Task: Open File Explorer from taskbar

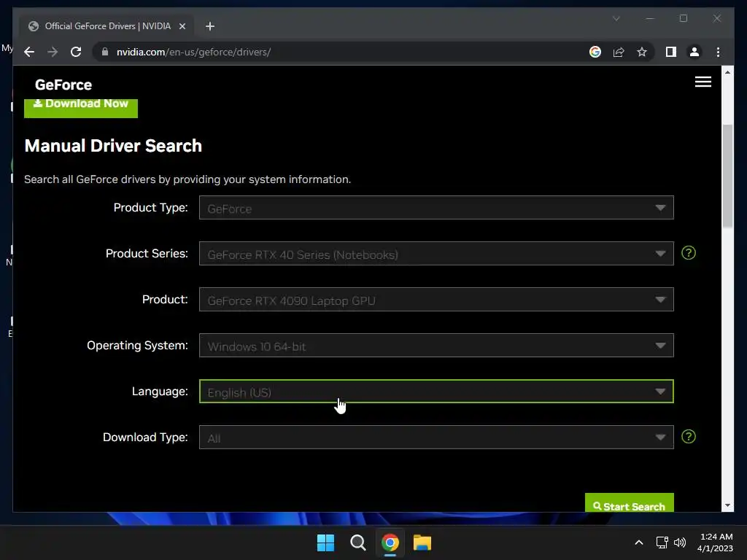Action: tap(422, 542)
